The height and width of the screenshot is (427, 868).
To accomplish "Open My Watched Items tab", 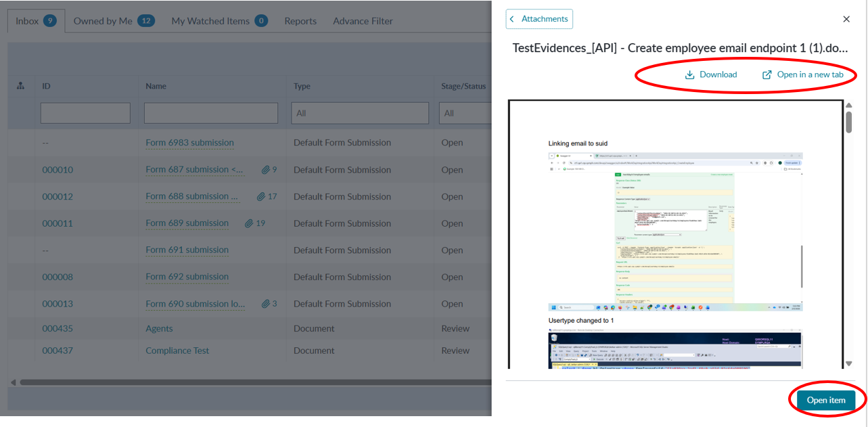I will point(219,21).
